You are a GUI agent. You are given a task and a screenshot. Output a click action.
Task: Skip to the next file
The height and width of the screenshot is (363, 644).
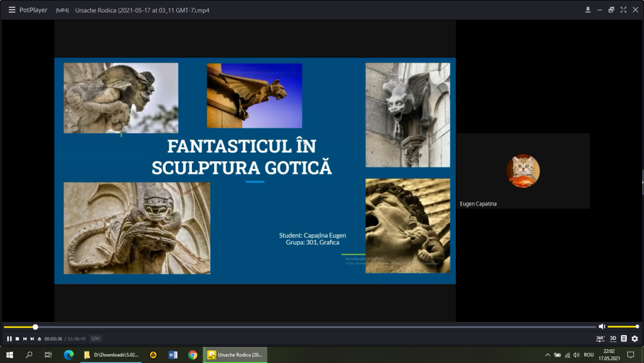(x=32, y=339)
